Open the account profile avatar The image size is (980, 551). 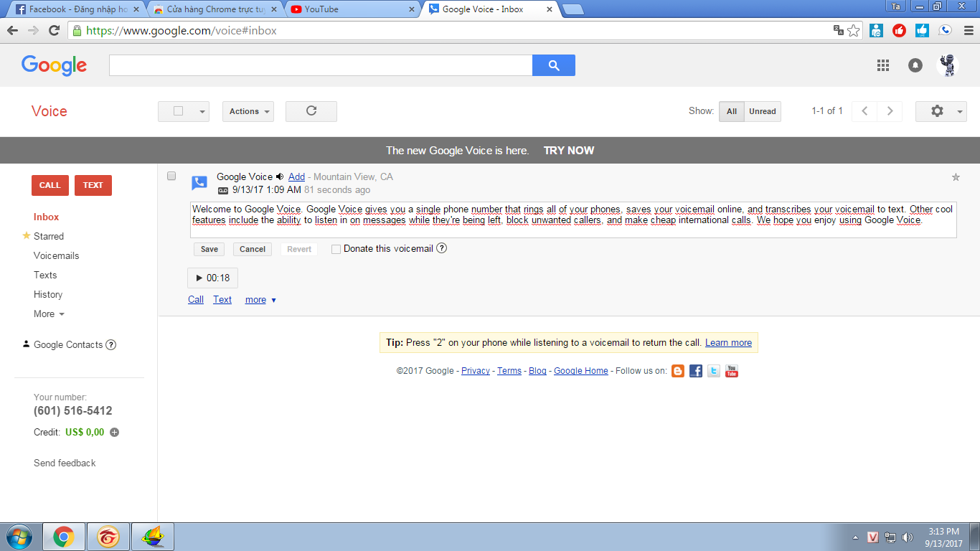(948, 65)
